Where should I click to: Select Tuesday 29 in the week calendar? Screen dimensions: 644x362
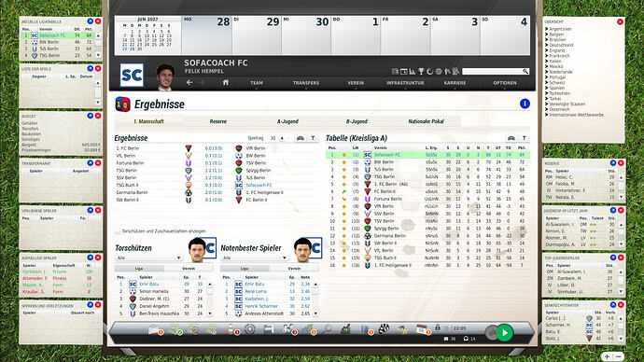coord(257,35)
